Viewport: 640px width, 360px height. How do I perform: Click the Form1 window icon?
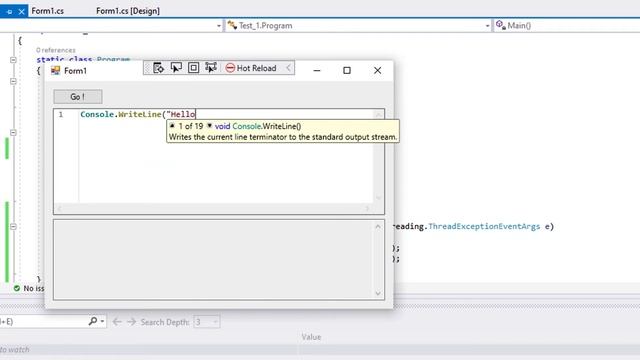[56, 71]
